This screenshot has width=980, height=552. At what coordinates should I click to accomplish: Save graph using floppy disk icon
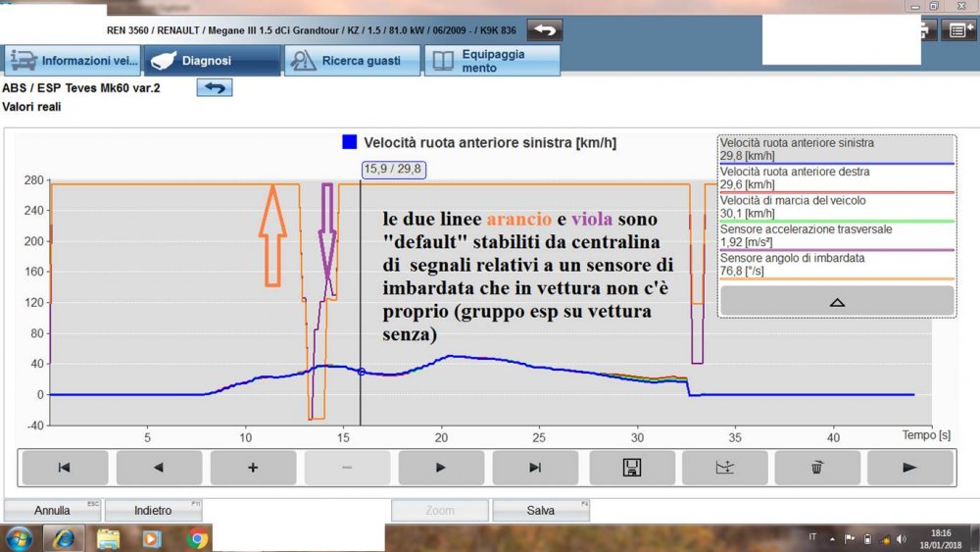coord(631,468)
